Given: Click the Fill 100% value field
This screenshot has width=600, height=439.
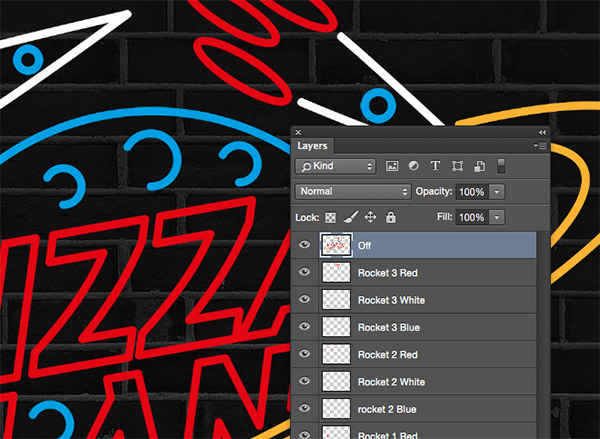Looking at the screenshot, I should [x=472, y=217].
